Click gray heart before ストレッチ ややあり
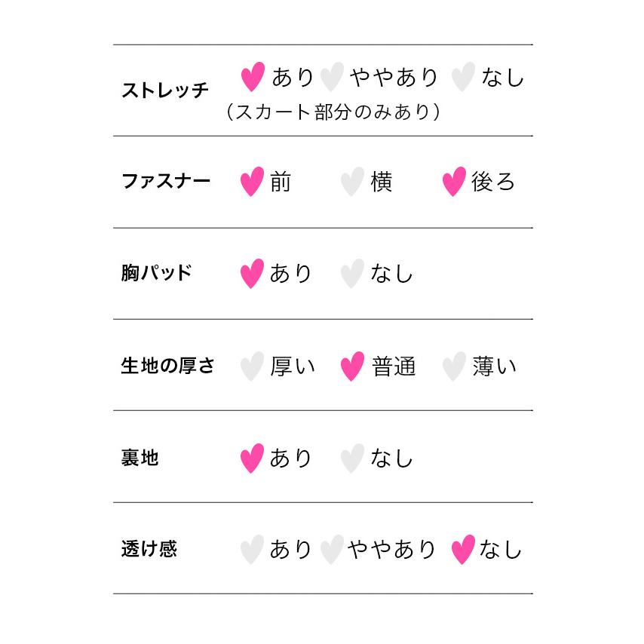This screenshot has height=644, width=644. pos(332,77)
